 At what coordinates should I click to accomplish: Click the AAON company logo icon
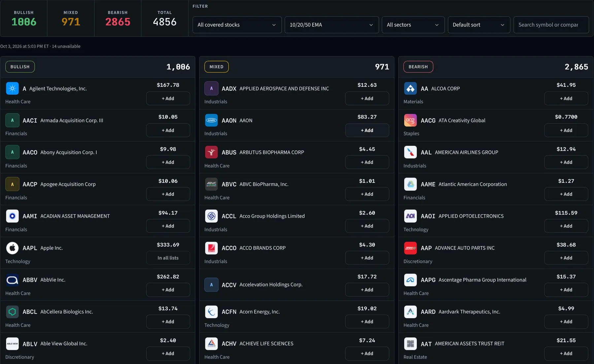click(x=211, y=120)
